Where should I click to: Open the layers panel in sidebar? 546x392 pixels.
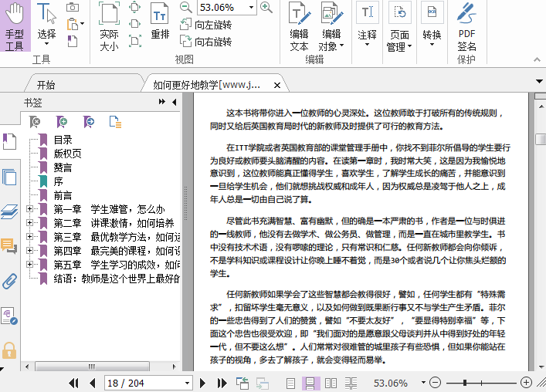[9, 211]
